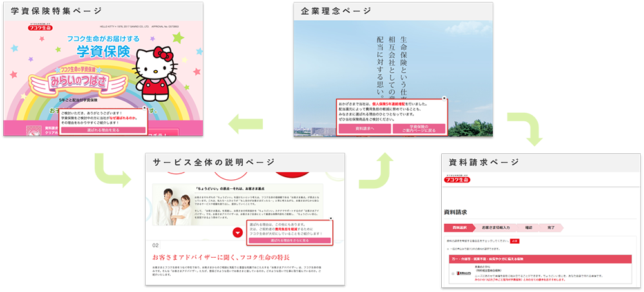Screen dimensions: 644x292
Task: Select the 完了 step tab
Action: [552, 228]
